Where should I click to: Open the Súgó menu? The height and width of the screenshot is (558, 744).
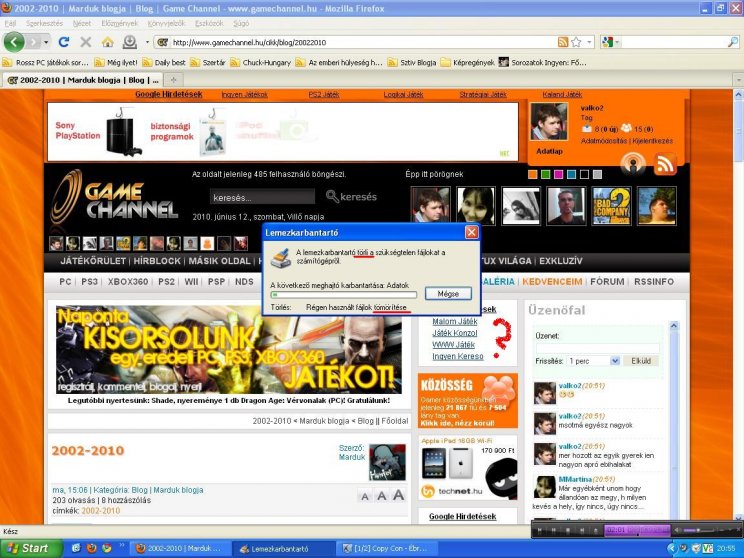click(241, 23)
